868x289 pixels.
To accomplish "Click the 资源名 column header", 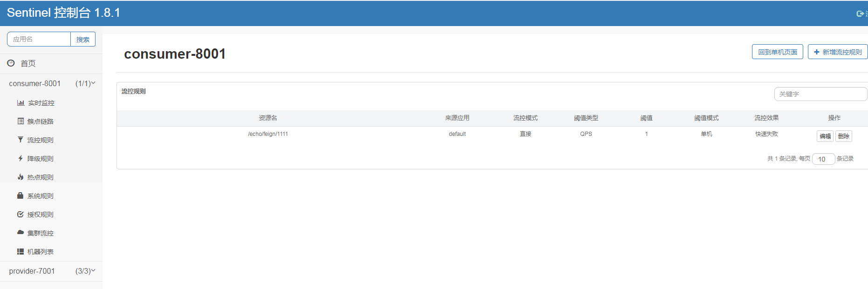I will [x=268, y=118].
